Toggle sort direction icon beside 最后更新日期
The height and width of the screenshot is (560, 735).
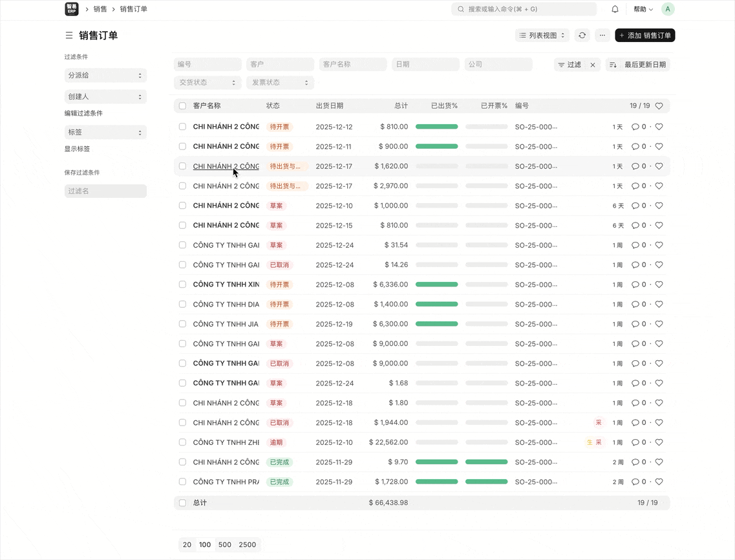pos(613,65)
